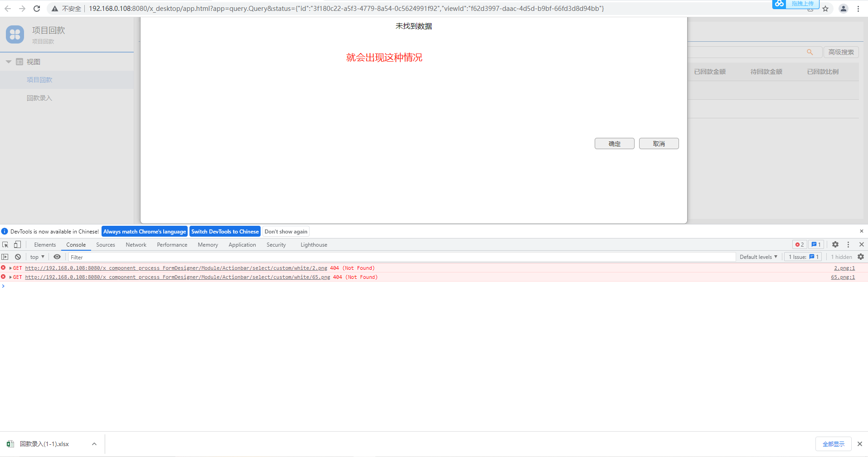
Task: Click Switch DevTools to Chinese
Action: [225, 231]
